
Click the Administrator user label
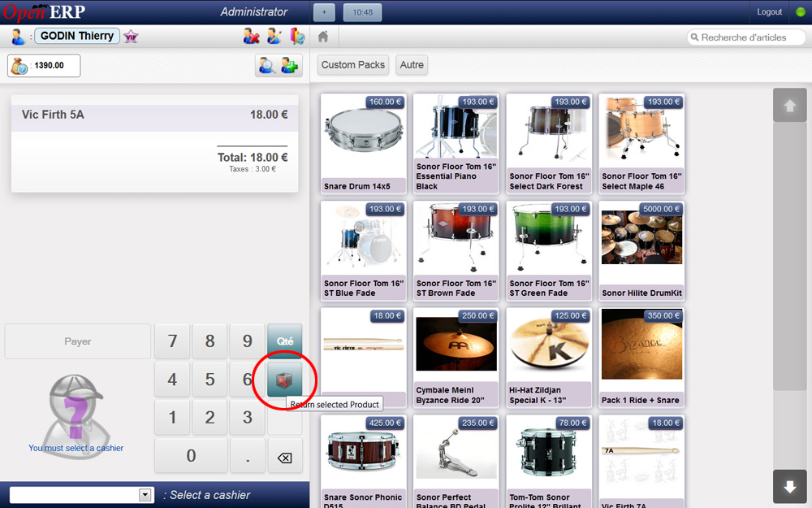point(253,12)
